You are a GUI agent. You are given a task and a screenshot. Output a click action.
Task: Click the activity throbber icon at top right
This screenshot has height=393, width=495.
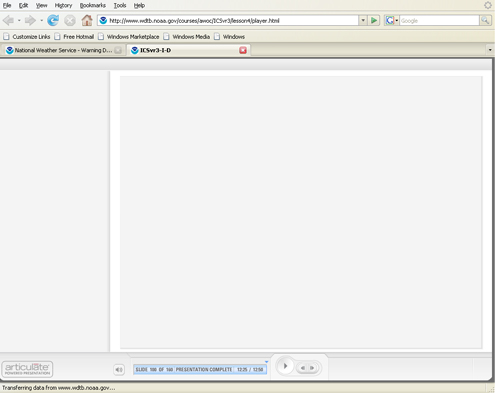point(488,5)
